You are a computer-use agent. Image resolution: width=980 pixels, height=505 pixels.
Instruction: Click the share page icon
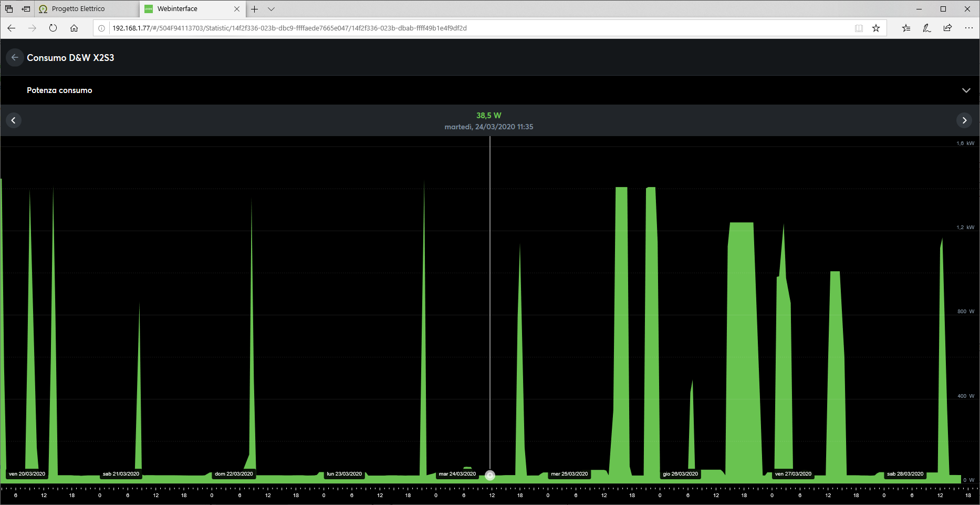(947, 28)
